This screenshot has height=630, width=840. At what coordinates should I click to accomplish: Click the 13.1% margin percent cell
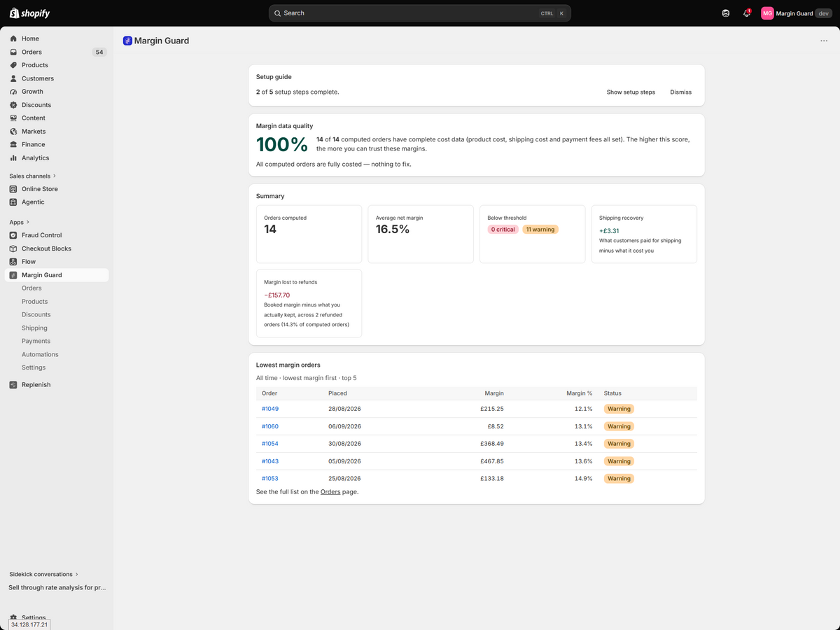[x=583, y=426]
